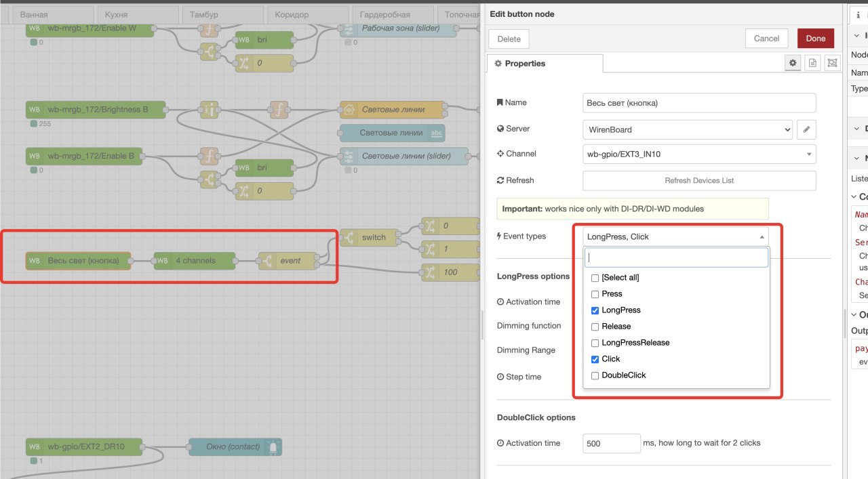Select the 'Весь свет (кнопка)' node
The height and width of the screenshot is (479, 868).
tap(78, 261)
